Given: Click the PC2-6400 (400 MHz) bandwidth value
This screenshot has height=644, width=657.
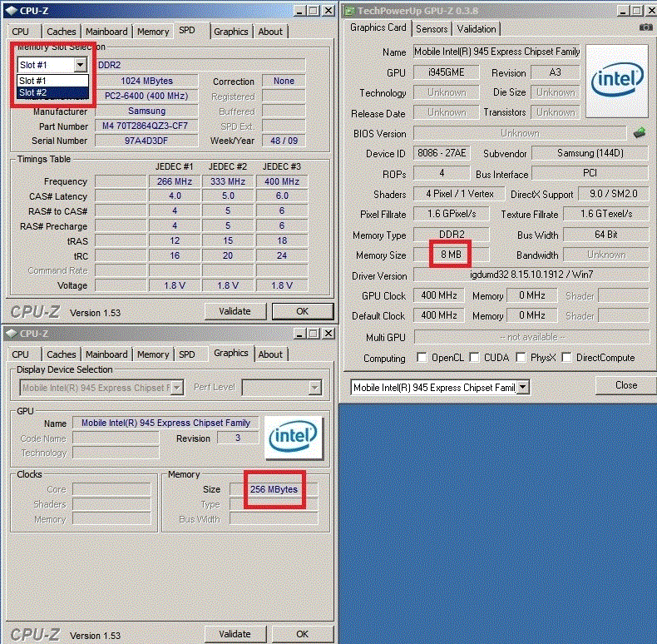Looking at the screenshot, I should [x=146, y=96].
